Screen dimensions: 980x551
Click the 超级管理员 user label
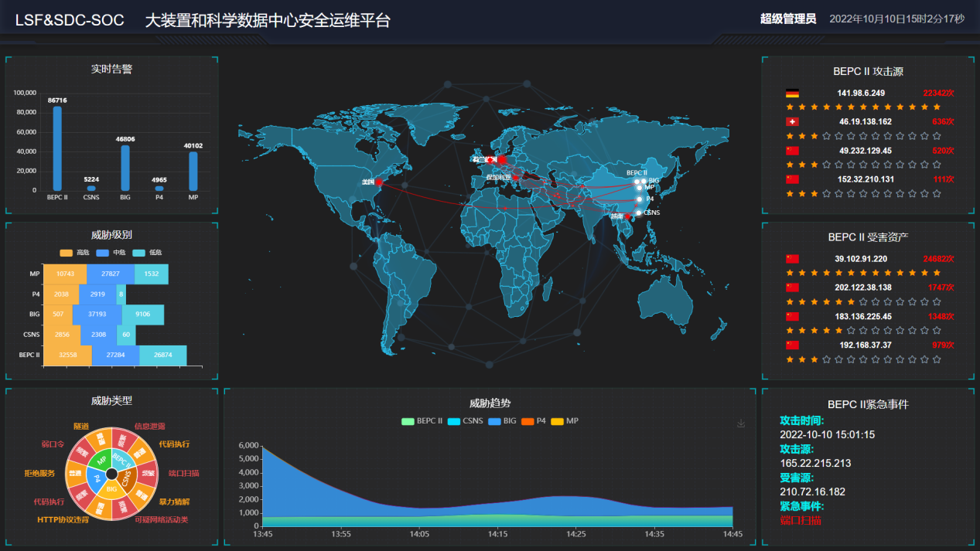tap(788, 19)
